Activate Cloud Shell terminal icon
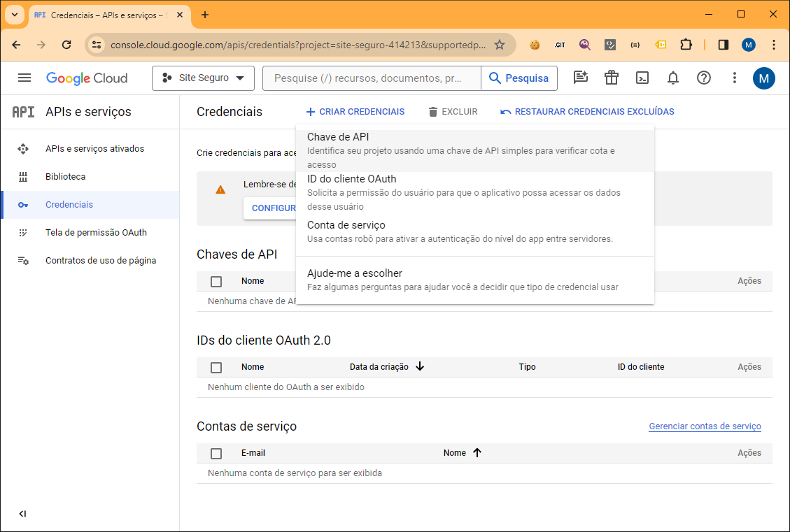Screen dimensions: 790x532 (x=642, y=78)
